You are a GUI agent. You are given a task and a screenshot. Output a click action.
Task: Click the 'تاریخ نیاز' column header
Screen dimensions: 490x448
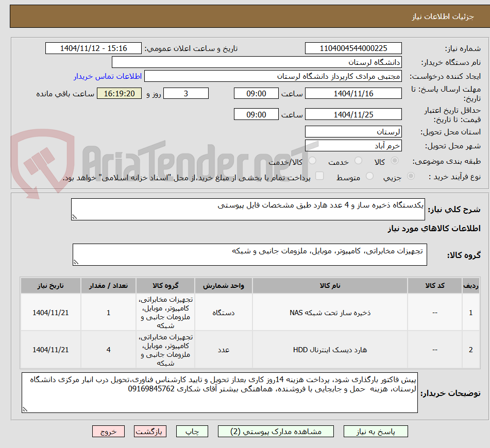click(50, 286)
